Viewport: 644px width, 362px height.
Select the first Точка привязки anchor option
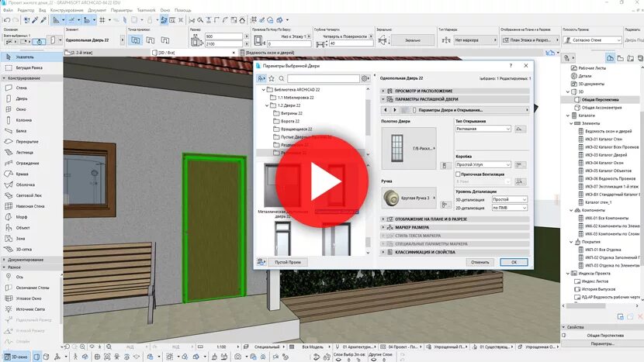coord(135,40)
